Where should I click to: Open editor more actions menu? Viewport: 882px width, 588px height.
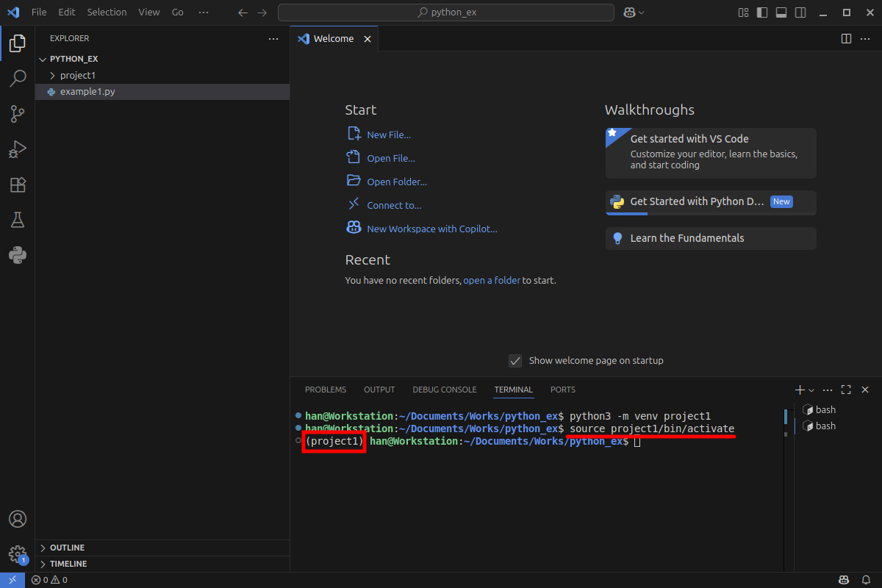(865, 38)
